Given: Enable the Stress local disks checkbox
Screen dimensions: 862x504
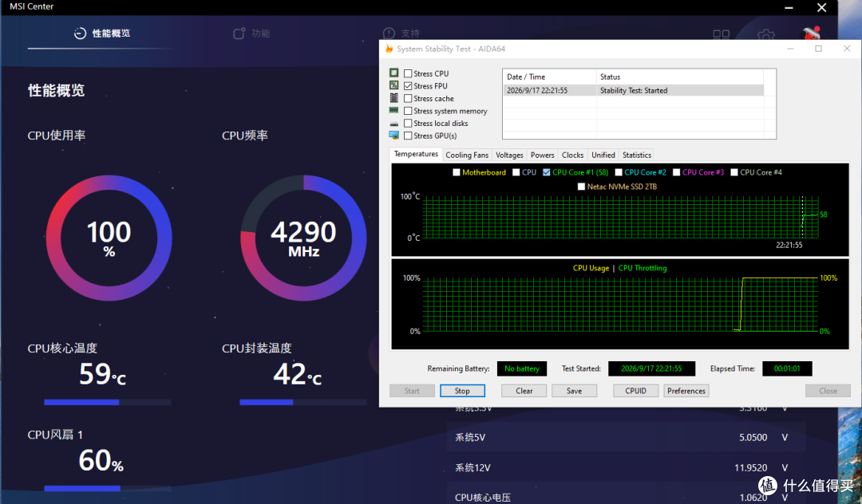Looking at the screenshot, I should pos(408,124).
